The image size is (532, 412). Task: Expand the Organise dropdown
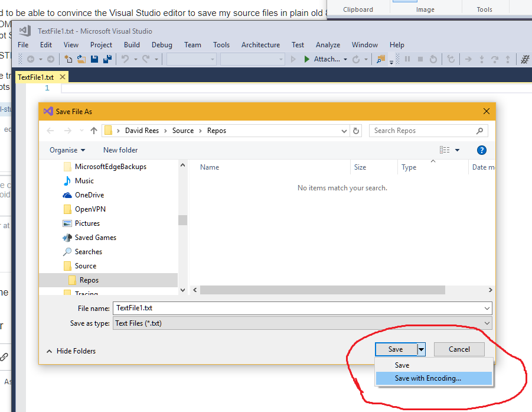click(67, 150)
